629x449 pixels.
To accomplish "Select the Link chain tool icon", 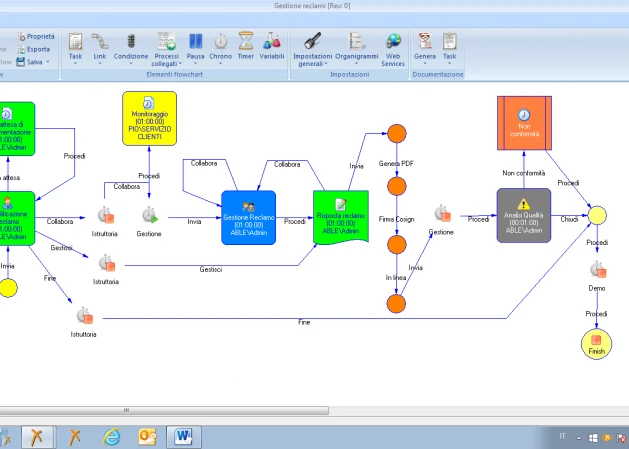I will pos(99,41).
